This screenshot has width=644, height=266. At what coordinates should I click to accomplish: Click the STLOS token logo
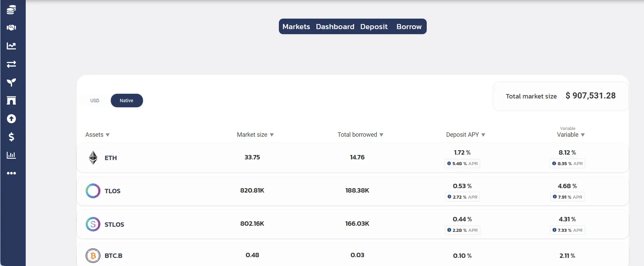tap(93, 224)
